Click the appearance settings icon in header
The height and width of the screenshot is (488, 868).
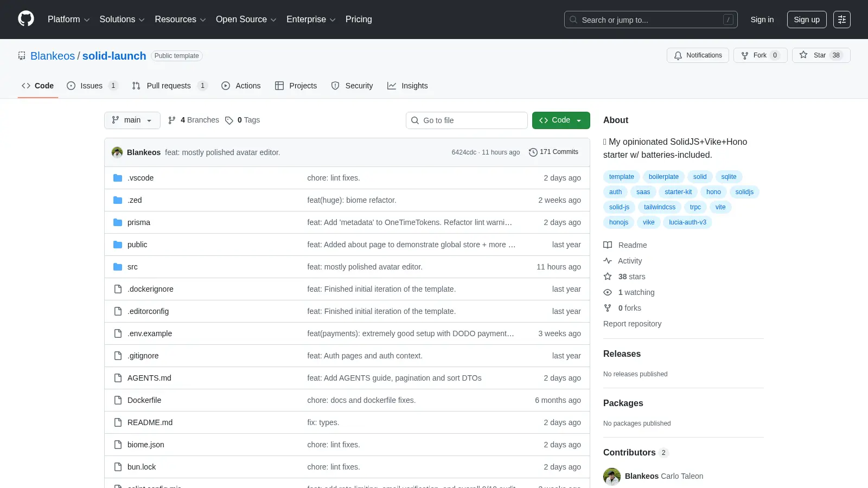coord(842,20)
